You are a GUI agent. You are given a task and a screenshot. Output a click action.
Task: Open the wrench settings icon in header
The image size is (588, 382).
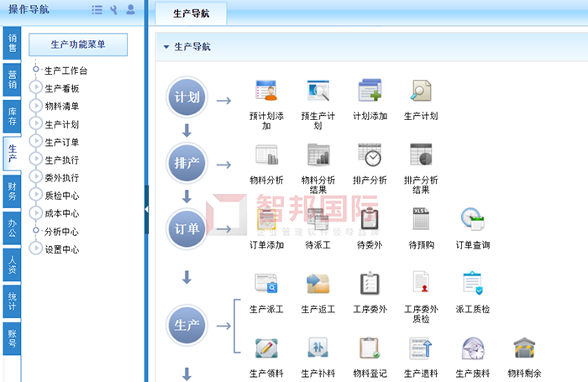(113, 10)
